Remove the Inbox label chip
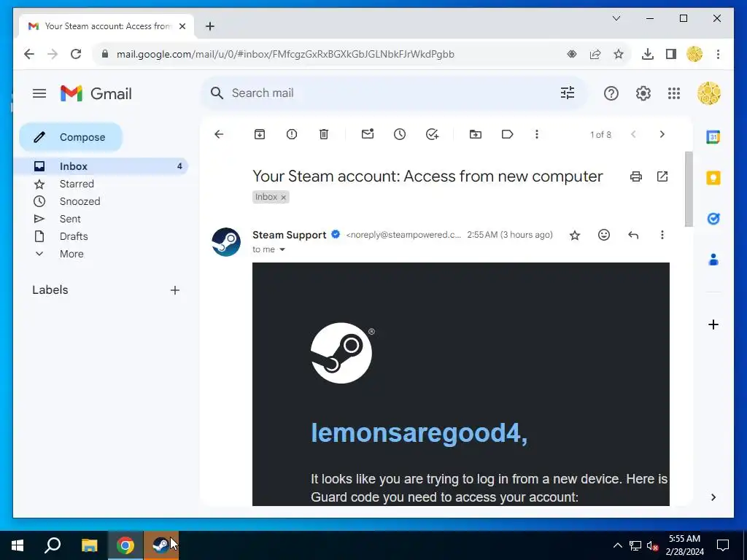747x560 pixels. pyautogui.click(x=284, y=197)
